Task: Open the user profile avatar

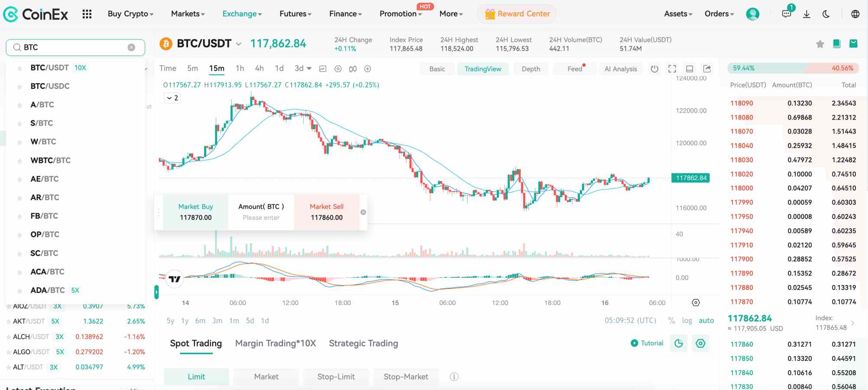Action: [753, 14]
